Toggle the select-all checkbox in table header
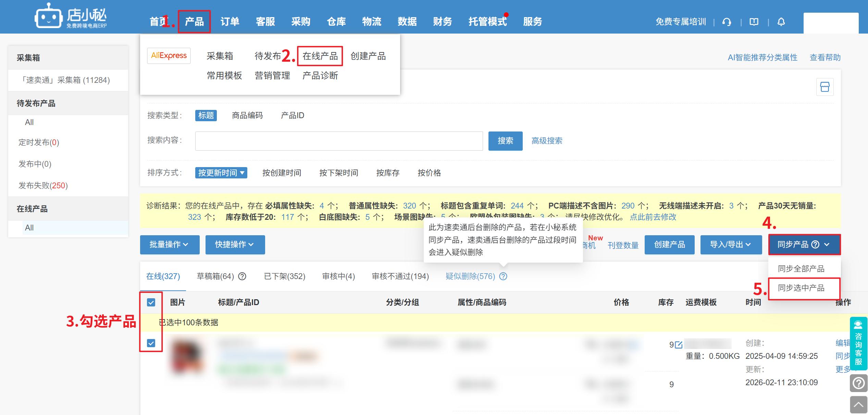 point(151,302)
